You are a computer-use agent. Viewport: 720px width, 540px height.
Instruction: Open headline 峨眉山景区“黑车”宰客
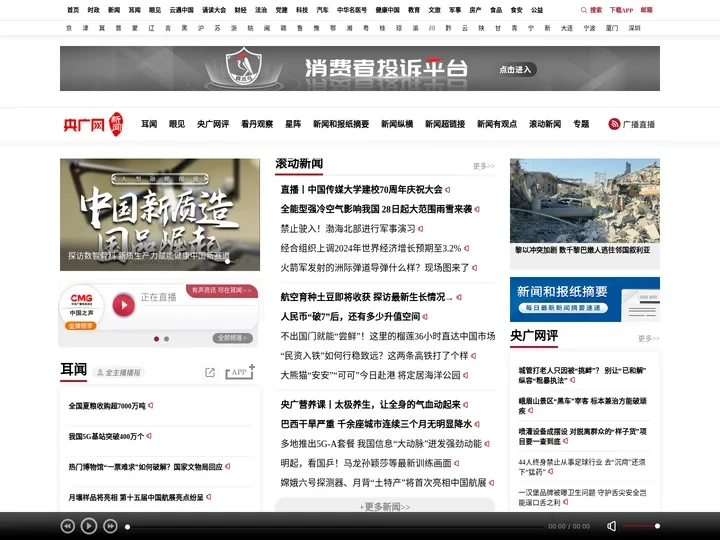582,405
